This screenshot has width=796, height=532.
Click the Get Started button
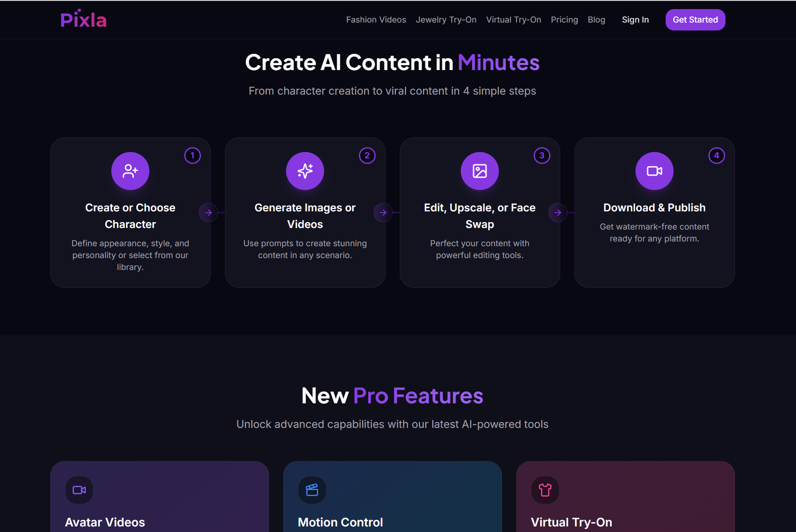point(695,20)
